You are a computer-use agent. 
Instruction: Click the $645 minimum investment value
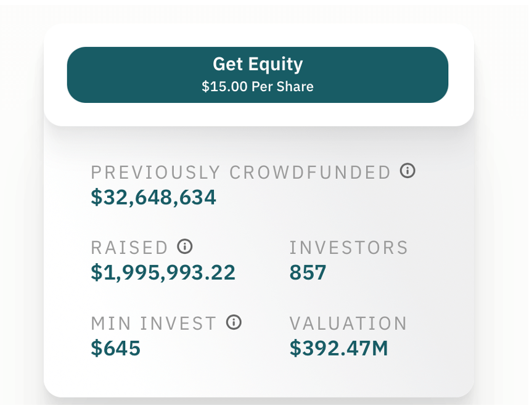pyautogui.click(x=116, y=348)
